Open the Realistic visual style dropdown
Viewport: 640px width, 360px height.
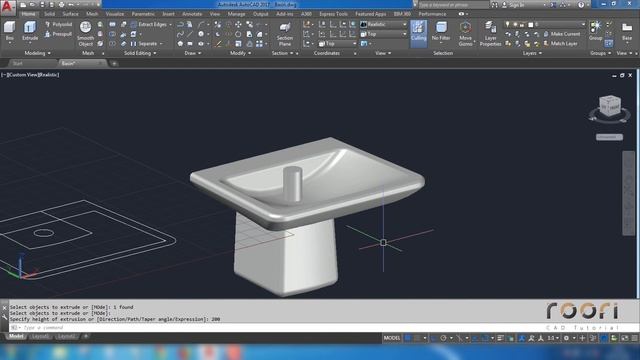pyautogui.click(x=383, y=24)
